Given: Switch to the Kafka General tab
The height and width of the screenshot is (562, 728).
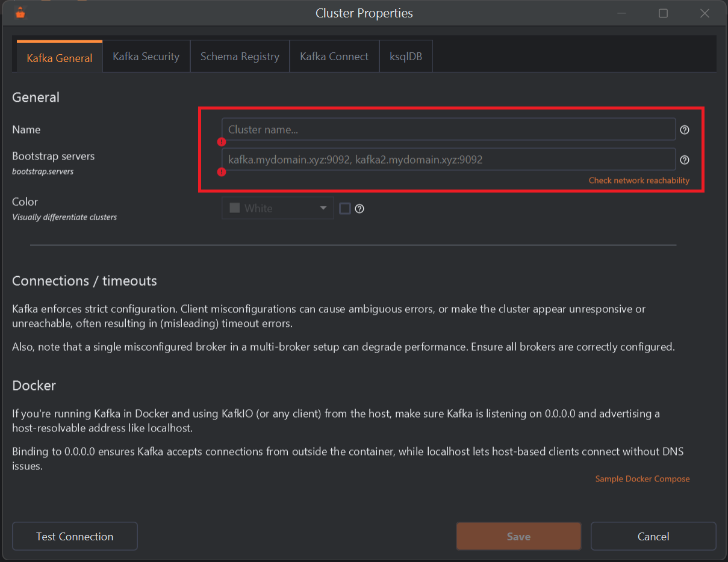Looking at the screenshot, I should pyautogui.click(x=60, y=58).
